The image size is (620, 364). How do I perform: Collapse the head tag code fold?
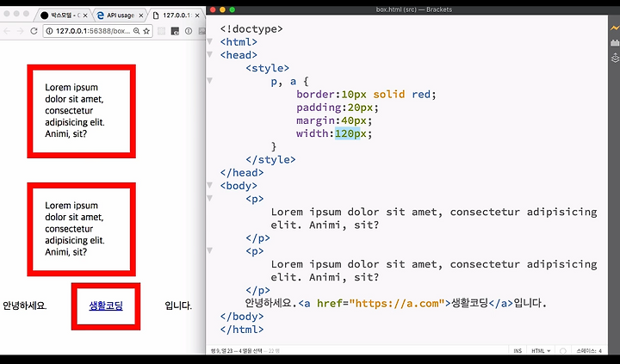(209, 54)
